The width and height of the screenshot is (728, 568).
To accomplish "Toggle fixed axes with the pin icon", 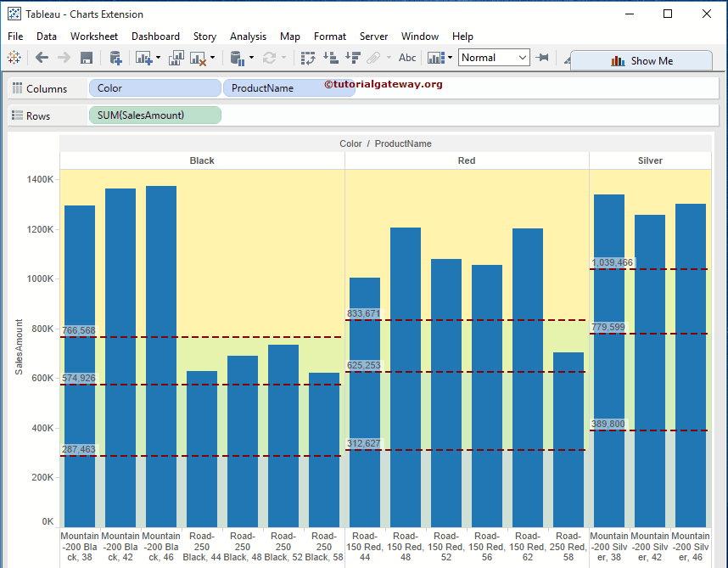I will click(x=545, y=59).
